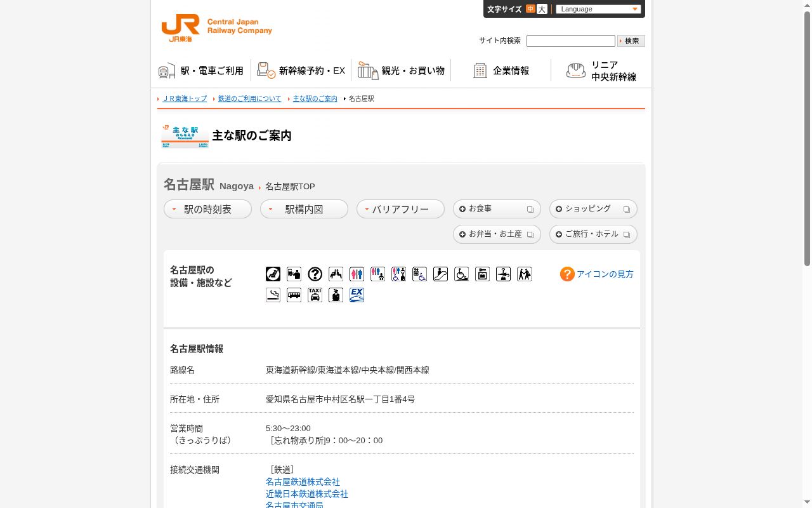Open the 企業情報 menu
Screen dimensions: 812x508
[x=501, y=70]
